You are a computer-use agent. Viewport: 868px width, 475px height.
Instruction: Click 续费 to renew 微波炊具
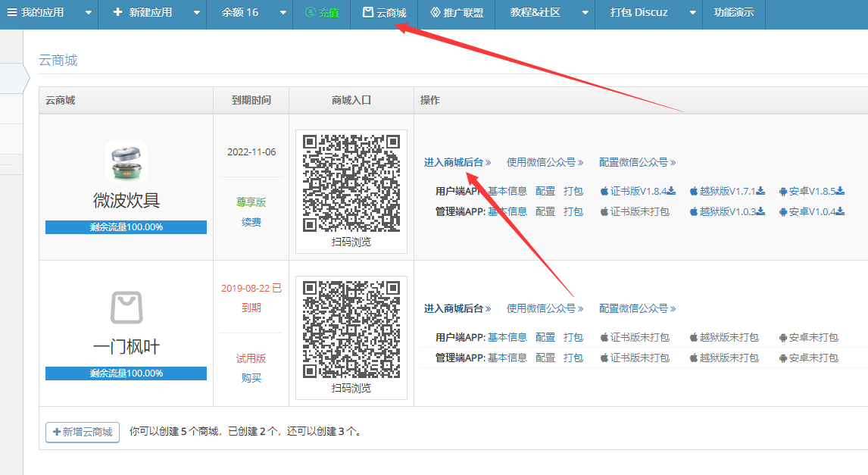tap(251, 222)
